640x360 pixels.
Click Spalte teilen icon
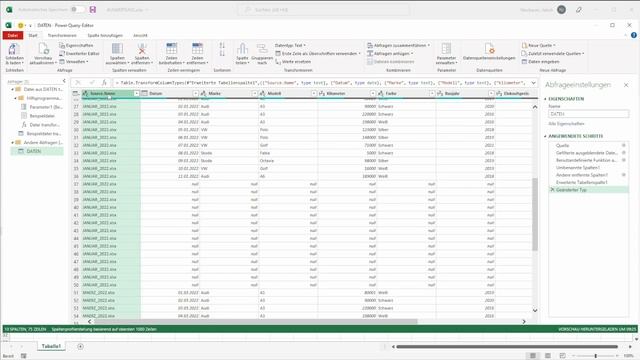pyautogui.click(x=242, y=49)
